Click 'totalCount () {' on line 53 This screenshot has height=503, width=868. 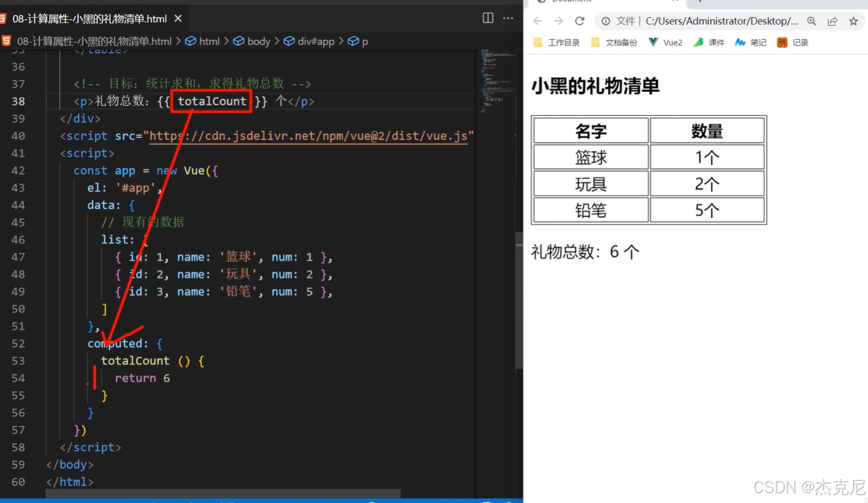point(153,361)
